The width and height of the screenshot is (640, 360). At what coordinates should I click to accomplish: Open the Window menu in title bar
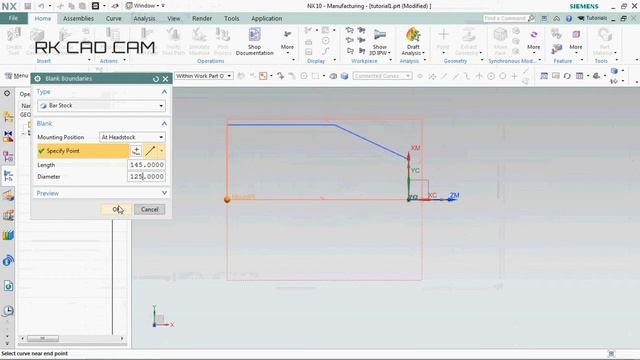click(x=145, y=6)
